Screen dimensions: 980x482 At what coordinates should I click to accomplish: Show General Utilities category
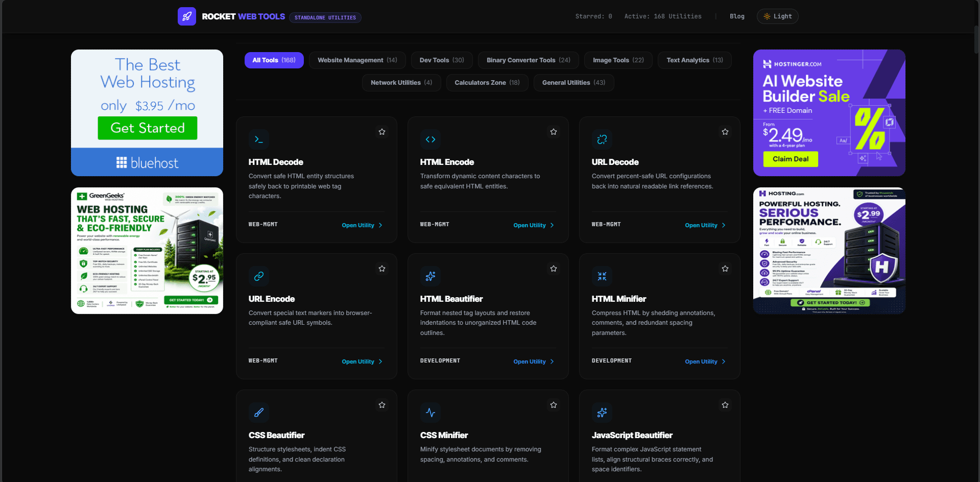573,83
